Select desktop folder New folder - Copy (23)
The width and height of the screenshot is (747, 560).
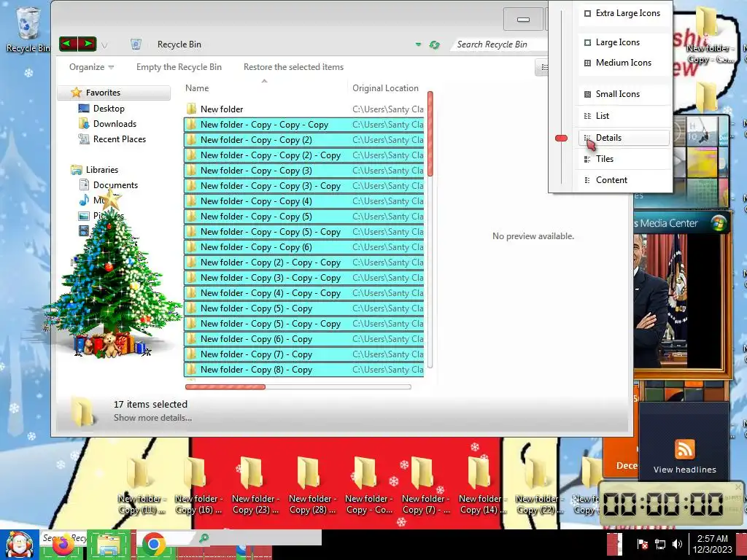(x=254, y=485)
